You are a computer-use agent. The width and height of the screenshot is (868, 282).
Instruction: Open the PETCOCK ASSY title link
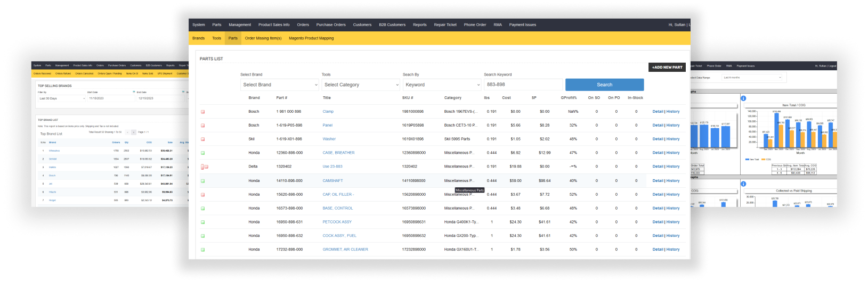[337, 222]
